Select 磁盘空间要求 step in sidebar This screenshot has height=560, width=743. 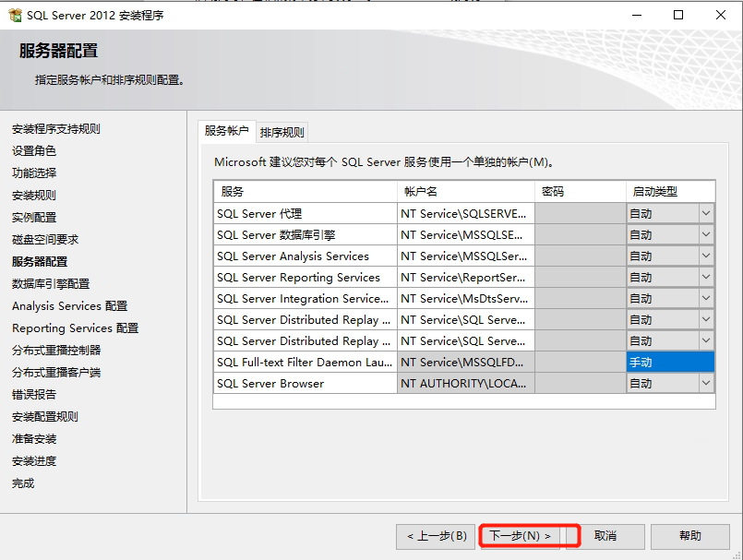pyautogui.click(x=45, y=240)
